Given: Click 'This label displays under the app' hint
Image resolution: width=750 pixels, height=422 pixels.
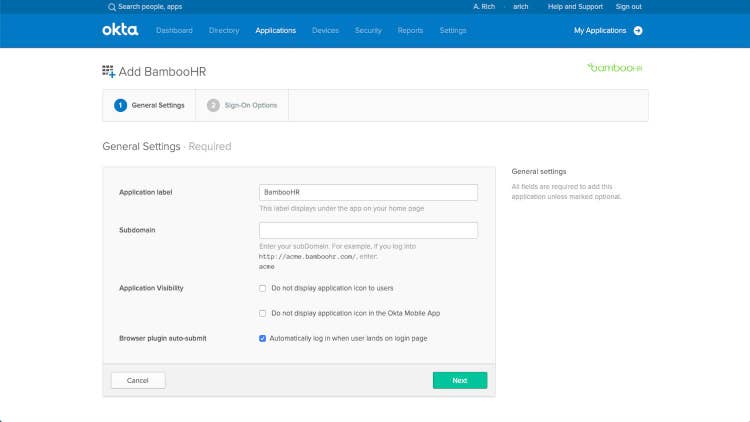Looking at the screenshot, I should pyautogui.click(x=342, y=209).
